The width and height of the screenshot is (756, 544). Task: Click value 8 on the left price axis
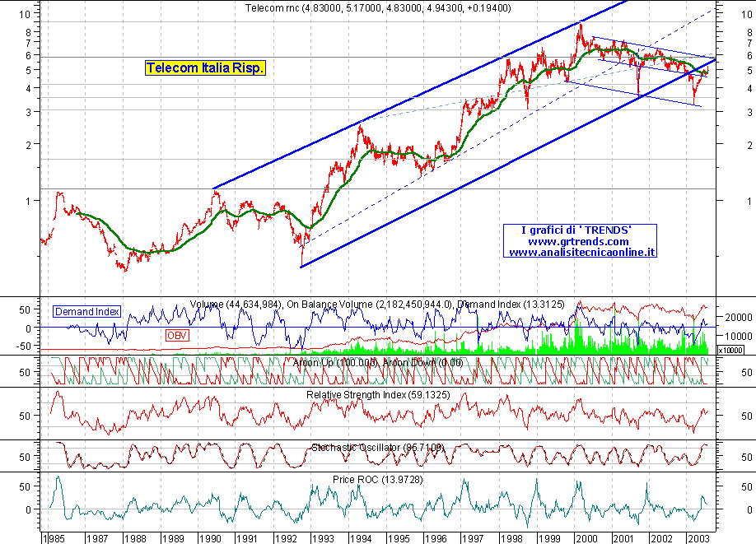tap(29, 33)
